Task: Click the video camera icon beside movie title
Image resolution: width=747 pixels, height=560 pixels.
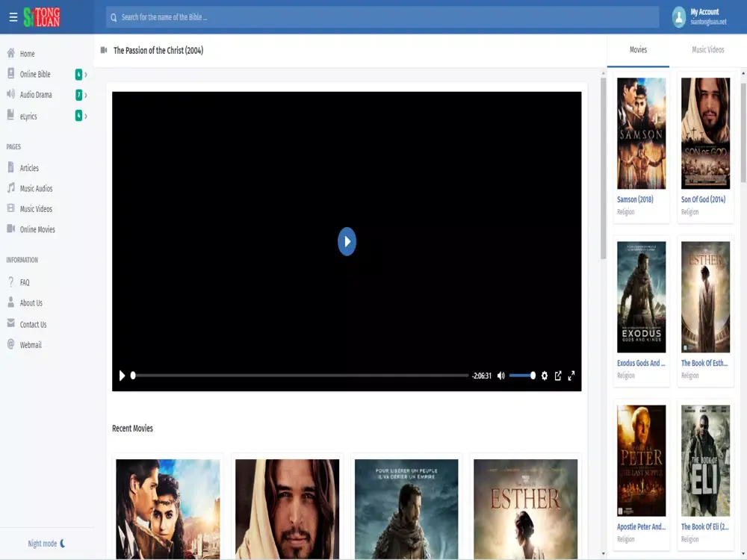Action: click(x=104, y=50)
